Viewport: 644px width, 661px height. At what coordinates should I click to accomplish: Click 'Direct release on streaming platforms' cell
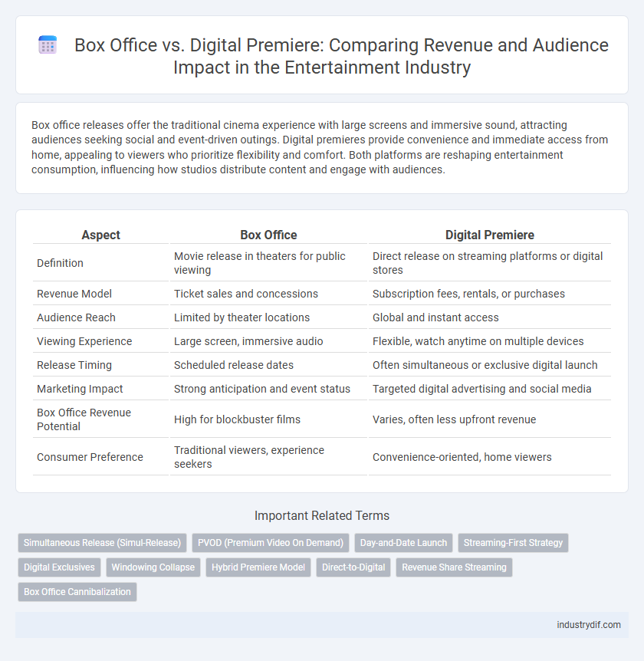pyautogui.click(x=490, y=263)
